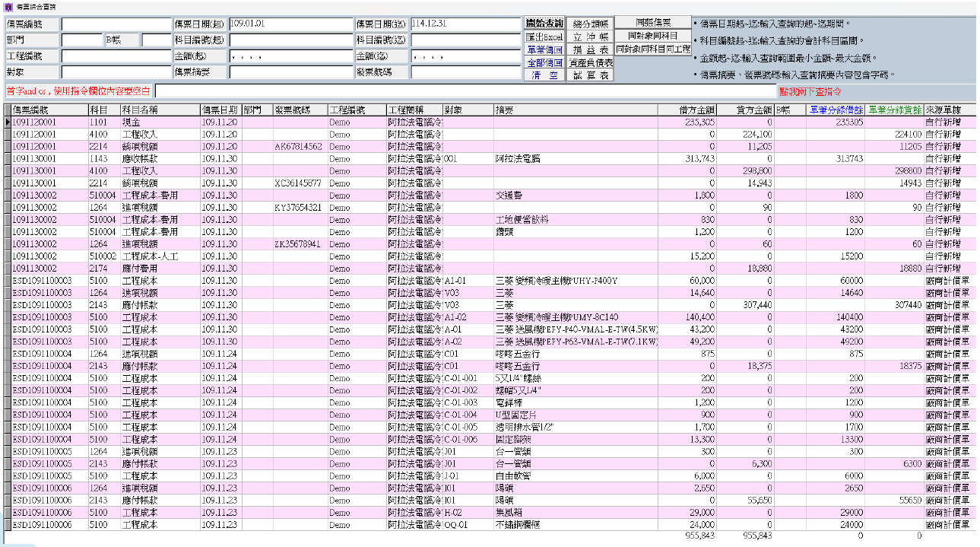Screen dimensions: 980x547
Task: Focus the 部門 filter input field
Action: pyautogui.click(x=81, y=40)
